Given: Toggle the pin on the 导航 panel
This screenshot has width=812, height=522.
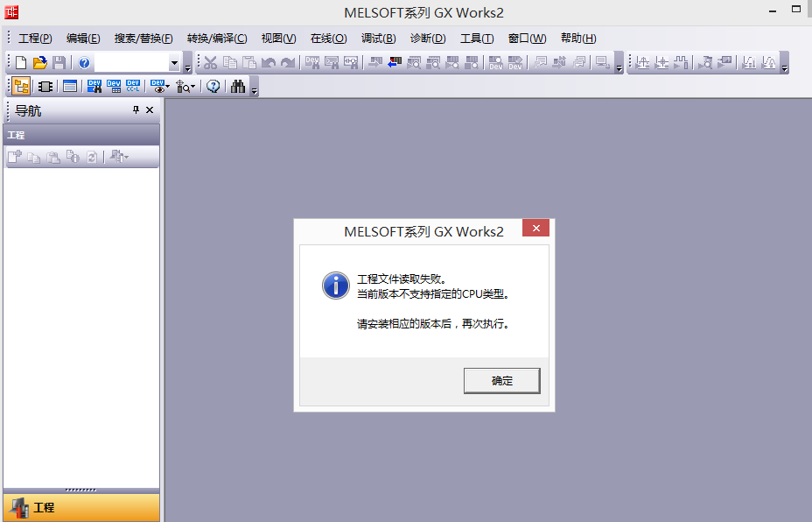Looking at the screenshot, I should tap(136, 110).
